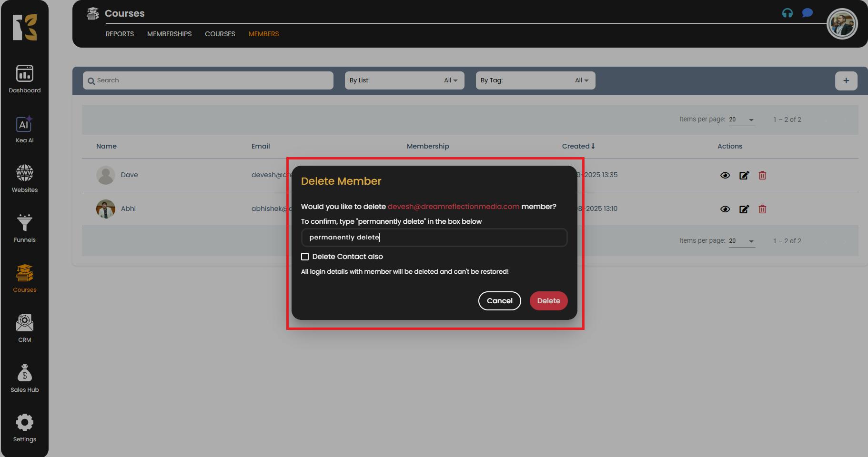Edit member Abhi with pencil icon
Screen dimensions: 868x457
click(744, 209)
